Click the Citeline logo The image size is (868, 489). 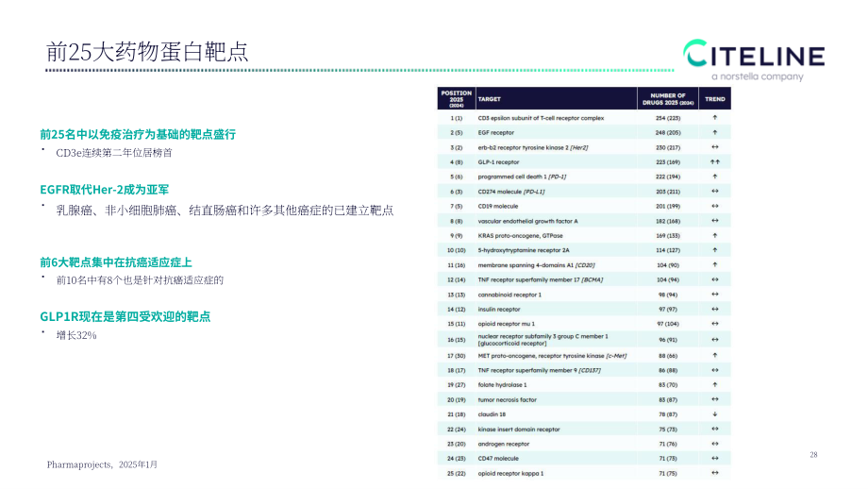pos(754,54)
